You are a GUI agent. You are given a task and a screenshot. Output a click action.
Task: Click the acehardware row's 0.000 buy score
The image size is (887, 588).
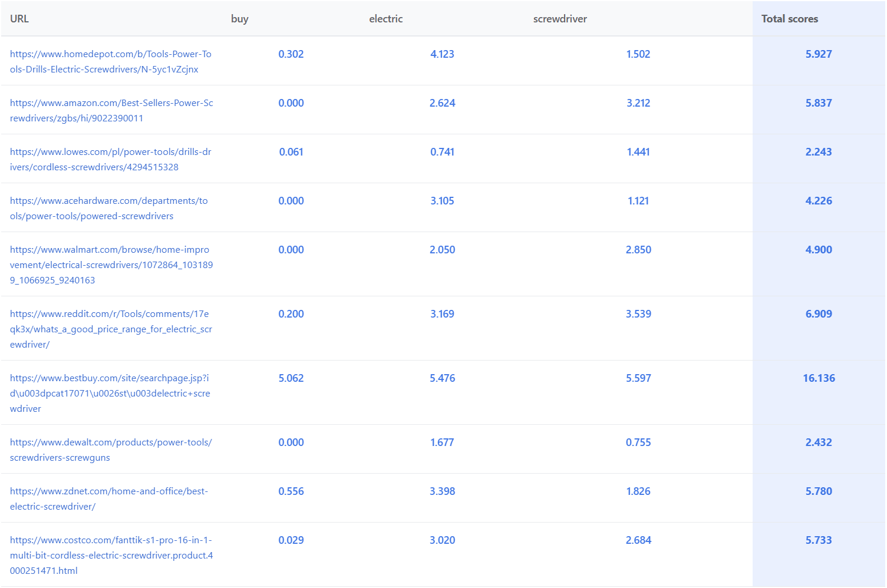[x=291, y=201]
